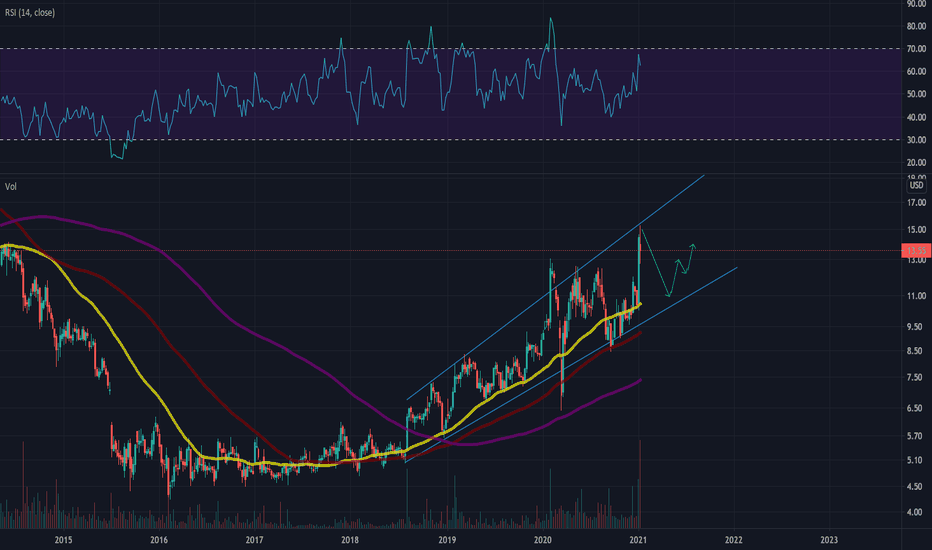Click the 2017 label on time axis
The image size is (932, 550).
pos(254,540)
